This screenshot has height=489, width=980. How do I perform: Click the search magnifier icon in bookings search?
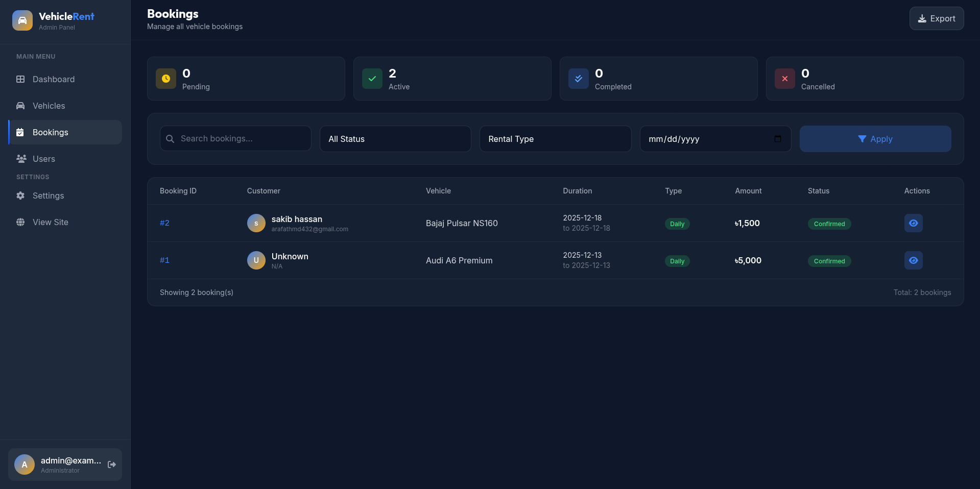point(170,138)
